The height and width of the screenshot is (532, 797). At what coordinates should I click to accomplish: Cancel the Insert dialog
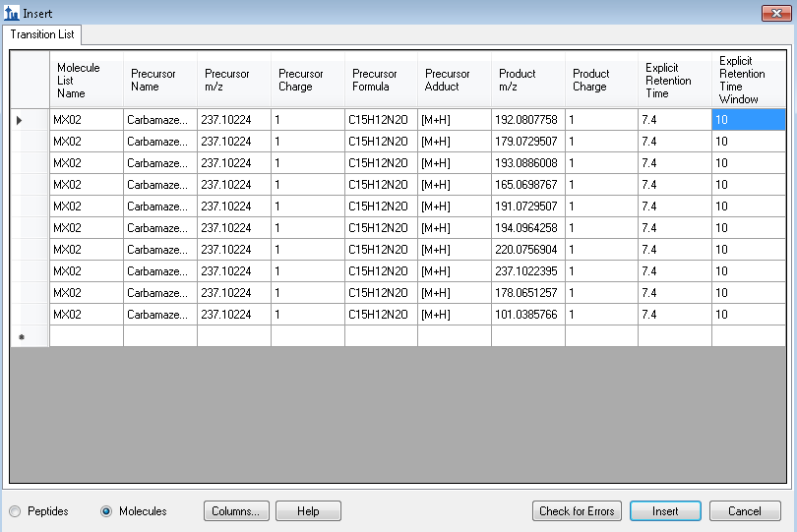(744, 511)
